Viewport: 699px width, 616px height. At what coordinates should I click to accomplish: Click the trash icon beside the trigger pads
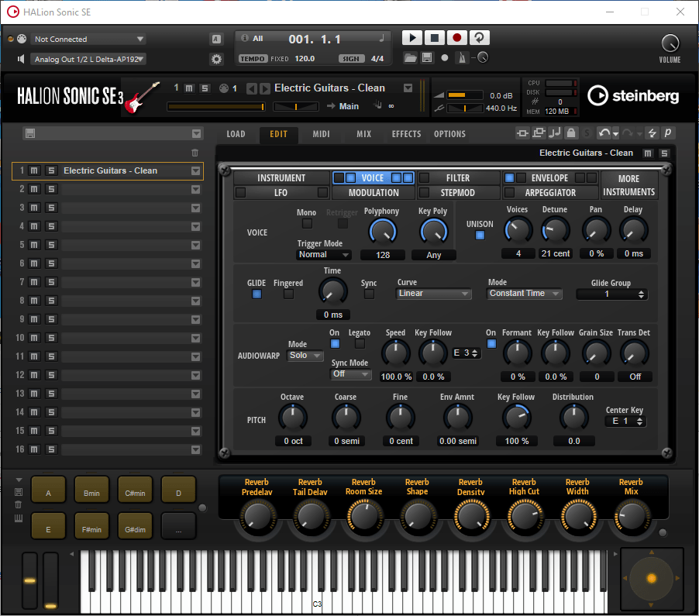tap(19, 504)
